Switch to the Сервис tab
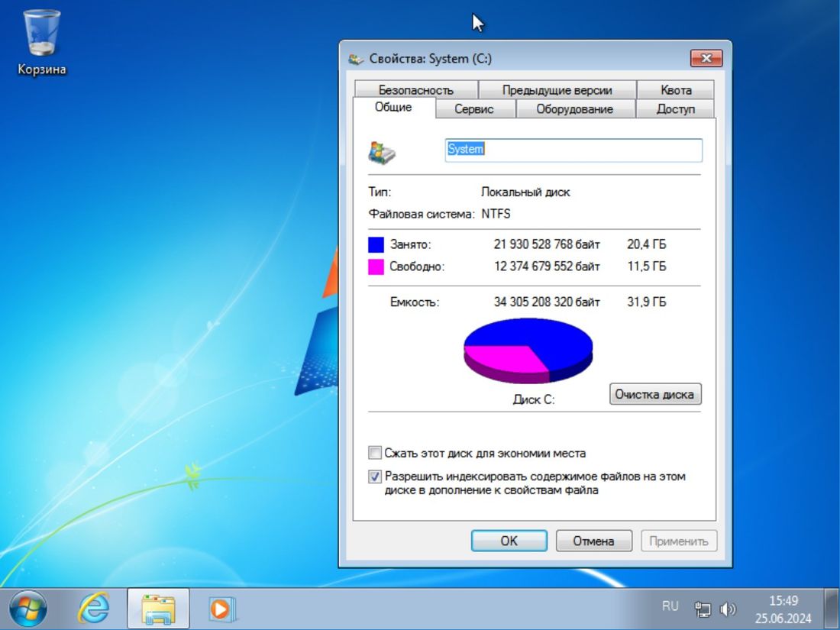The image size is (840, 630). [x=475, y=108]
